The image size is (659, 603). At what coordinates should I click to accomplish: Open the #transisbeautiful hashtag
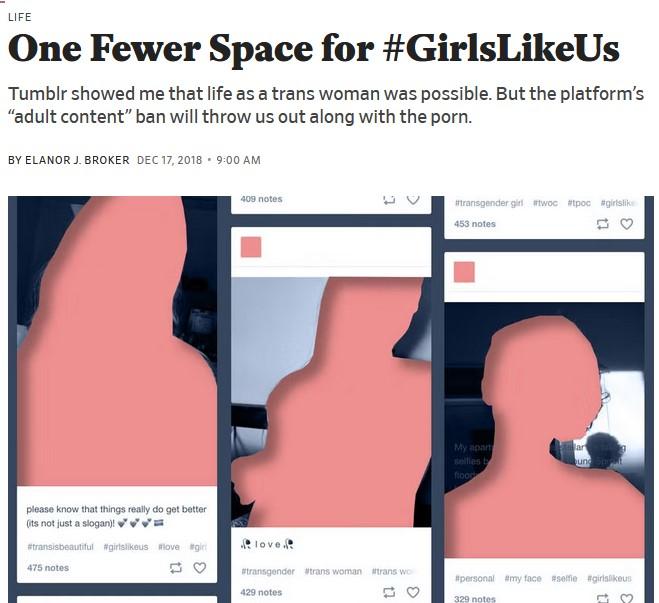(x=61, y=547)
